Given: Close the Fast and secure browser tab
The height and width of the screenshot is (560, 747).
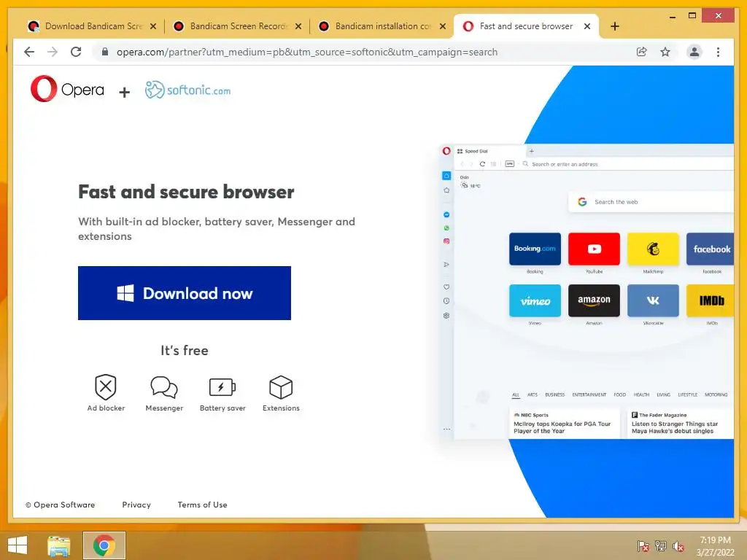Looking at the screenshot, I should pyautogui.click(x=587, y=26).
